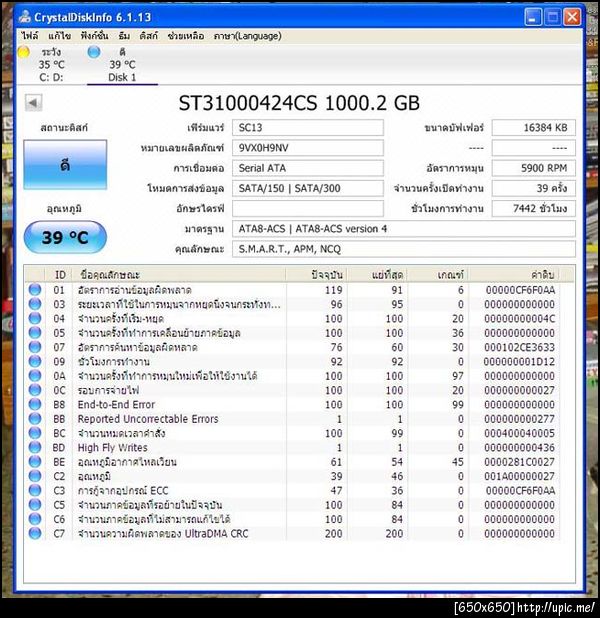Click raw value 0000281C0027
The height and width of the screenshot is (618, 600).
[x=519, y=462]
